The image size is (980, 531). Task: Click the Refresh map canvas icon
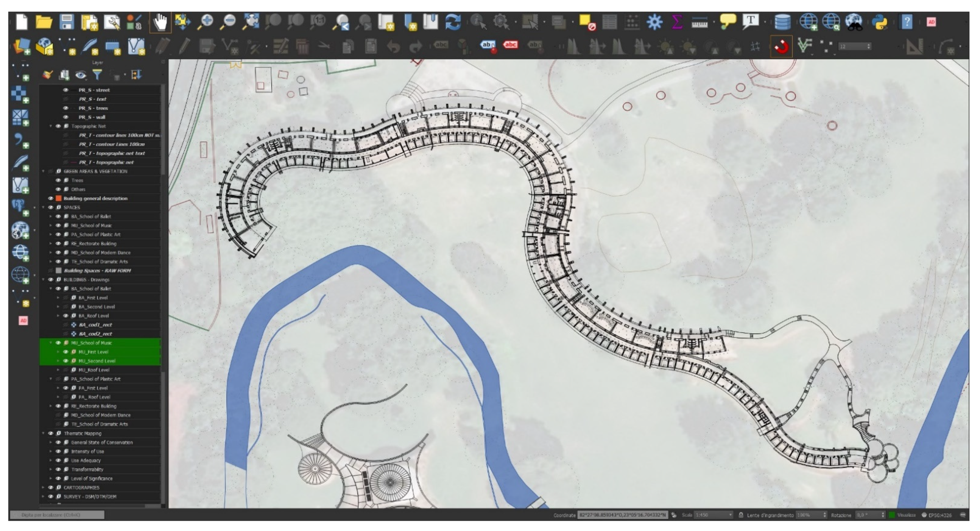pos(453,22)
